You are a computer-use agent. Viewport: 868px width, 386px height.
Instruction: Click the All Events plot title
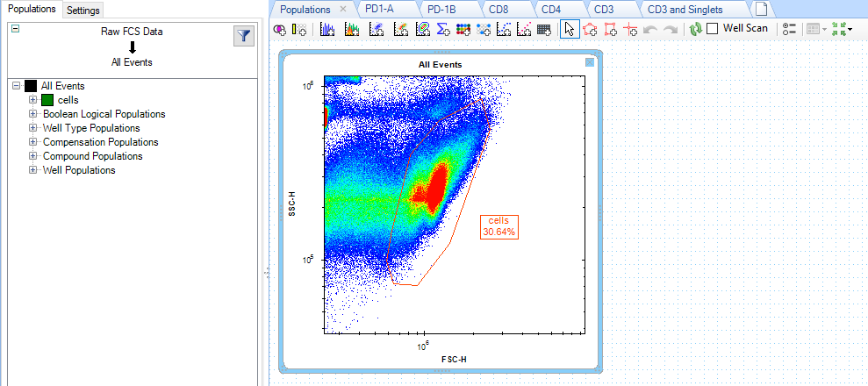point(440,65)
